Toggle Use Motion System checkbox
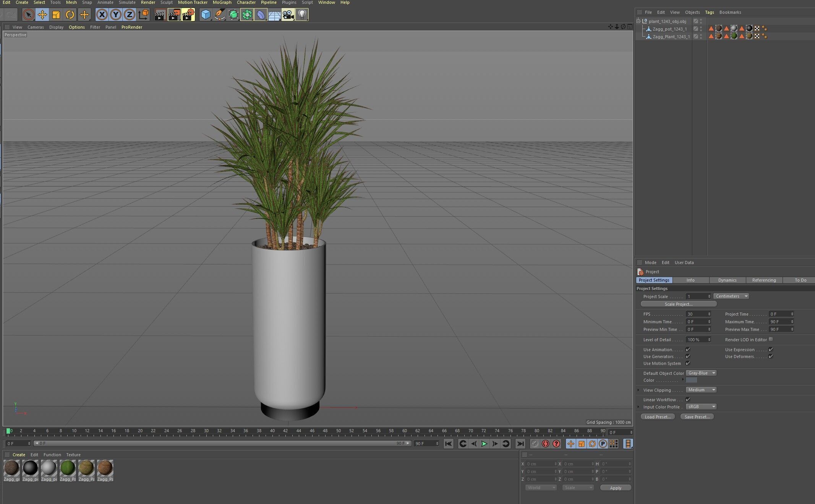Image resolution: width=815 pixels, height=504 pixels. point(688,363)
